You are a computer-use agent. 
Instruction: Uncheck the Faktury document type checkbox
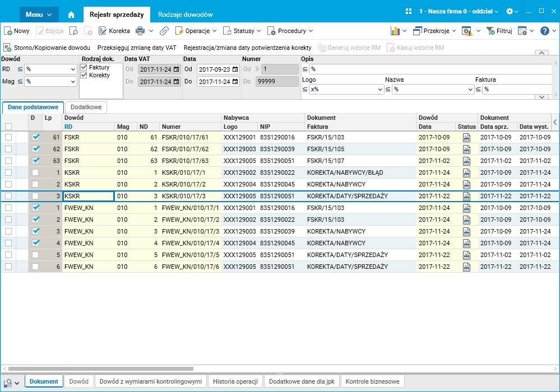point(84,67)
